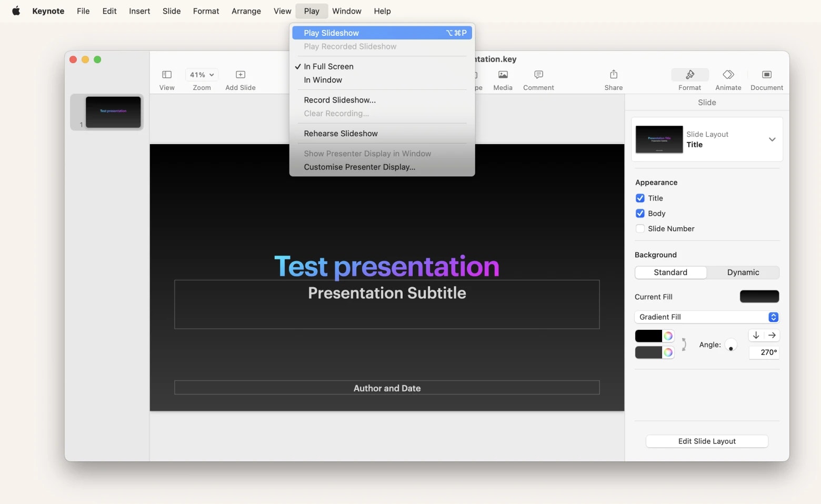Open the Format inspector brush icon
This screenshot has width=821, height=504.
click(690, 75)
